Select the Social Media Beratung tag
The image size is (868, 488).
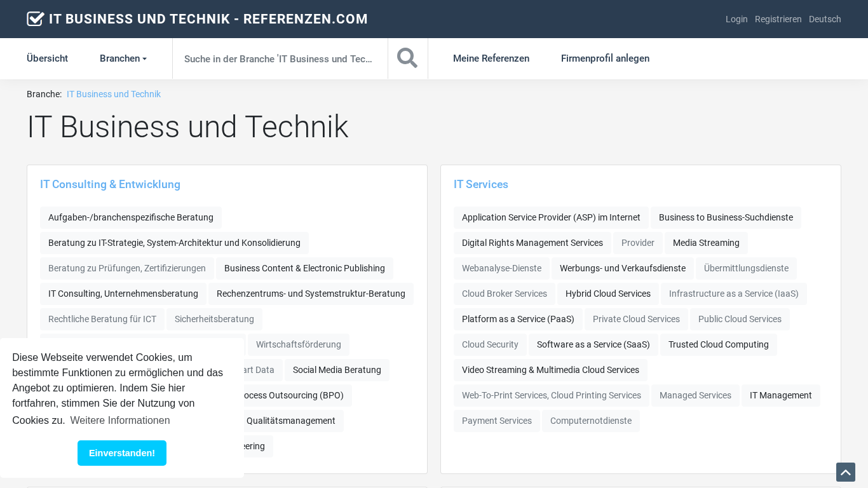[x=337, y=370]
